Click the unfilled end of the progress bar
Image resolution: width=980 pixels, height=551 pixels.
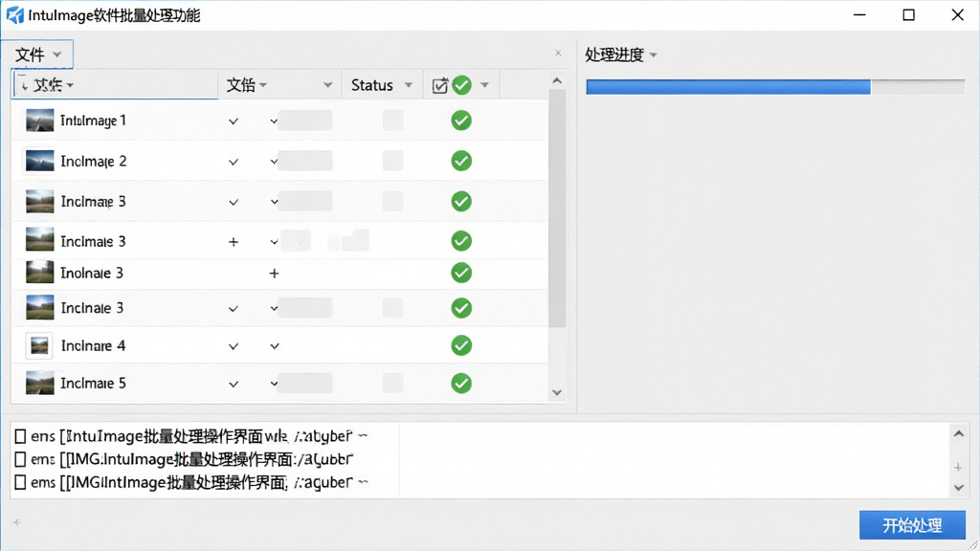point(918,87)
